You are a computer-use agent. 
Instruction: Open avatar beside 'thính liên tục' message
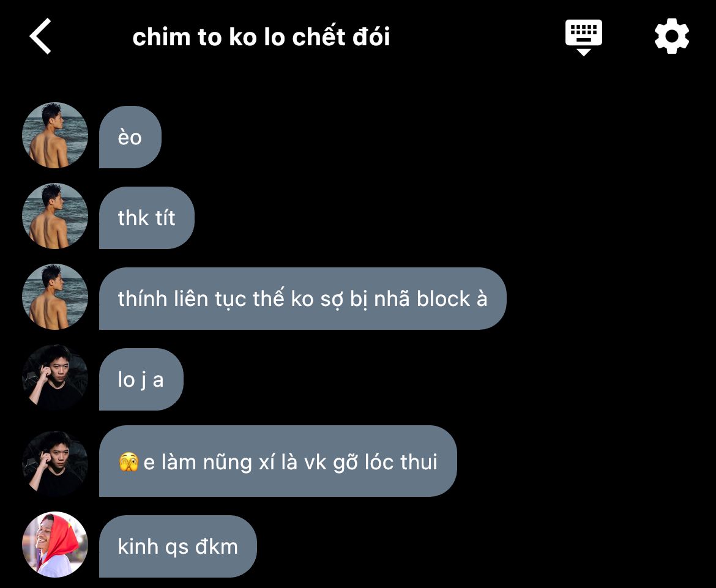[x=55, y=297]
